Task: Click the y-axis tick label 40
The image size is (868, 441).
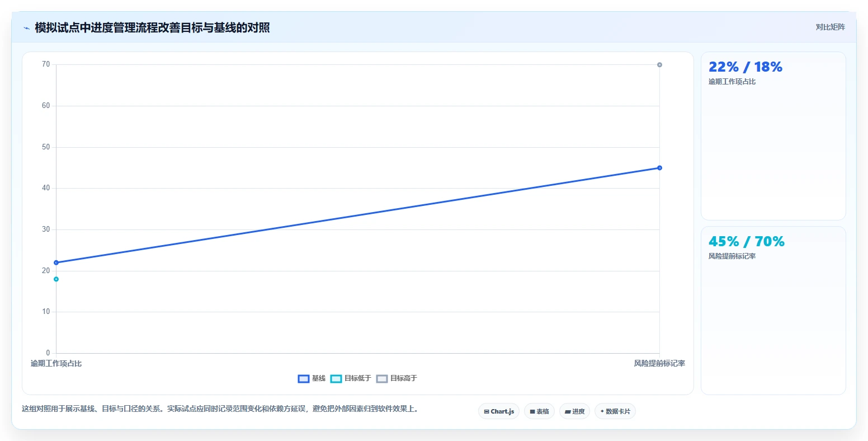Action: click(46, 188)
